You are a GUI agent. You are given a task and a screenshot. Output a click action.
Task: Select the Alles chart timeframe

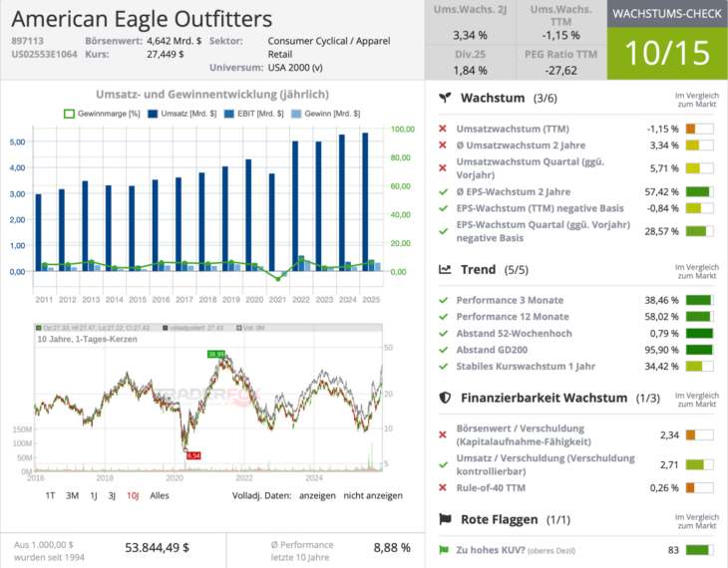[x=160, y=495]
